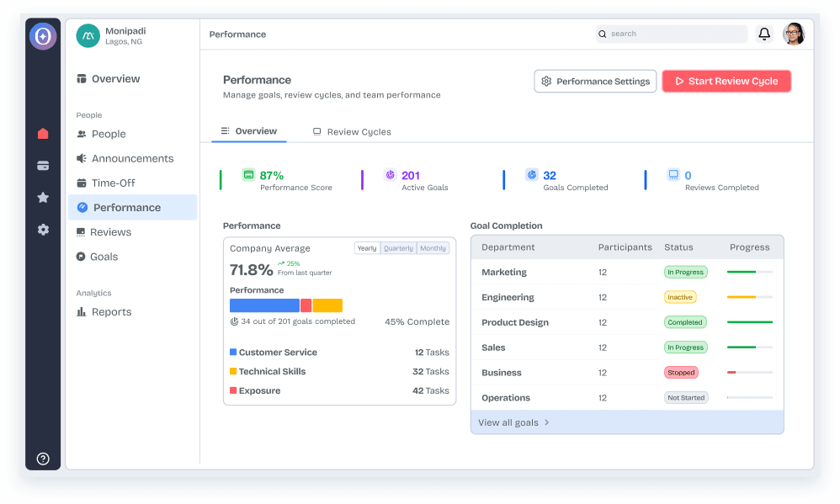
Task: Click the Progress column header
Action: [x=749, y=247]
